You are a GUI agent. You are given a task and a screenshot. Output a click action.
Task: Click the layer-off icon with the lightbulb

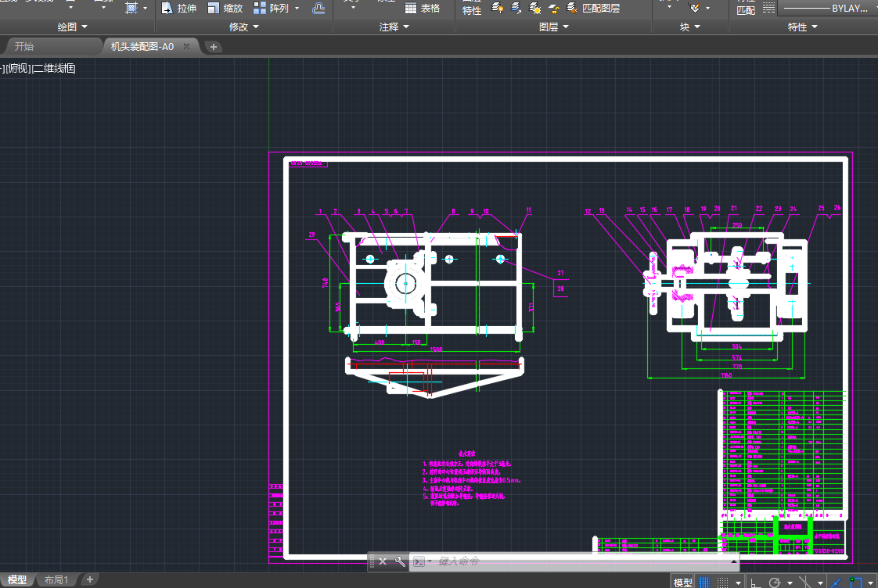[497, 8]
